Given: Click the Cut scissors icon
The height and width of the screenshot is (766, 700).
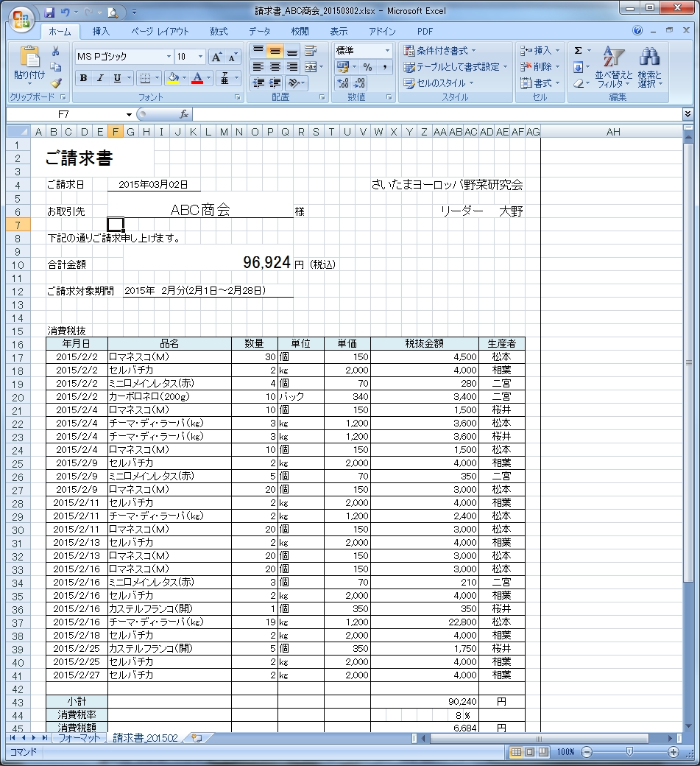Looking at the screenshot, I should coord(56,51).
